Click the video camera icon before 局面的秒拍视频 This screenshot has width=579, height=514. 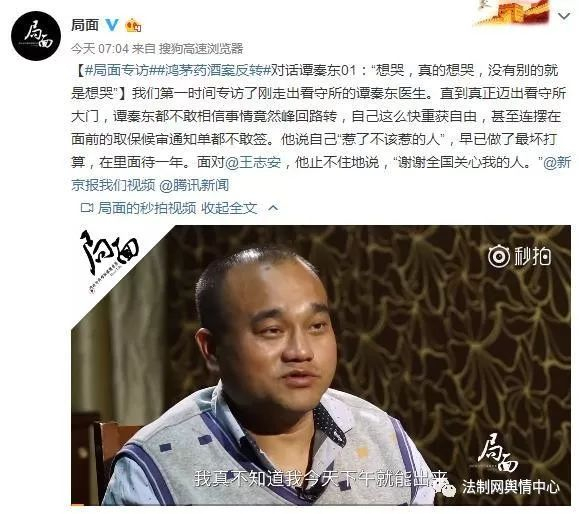tap(87, 208)
